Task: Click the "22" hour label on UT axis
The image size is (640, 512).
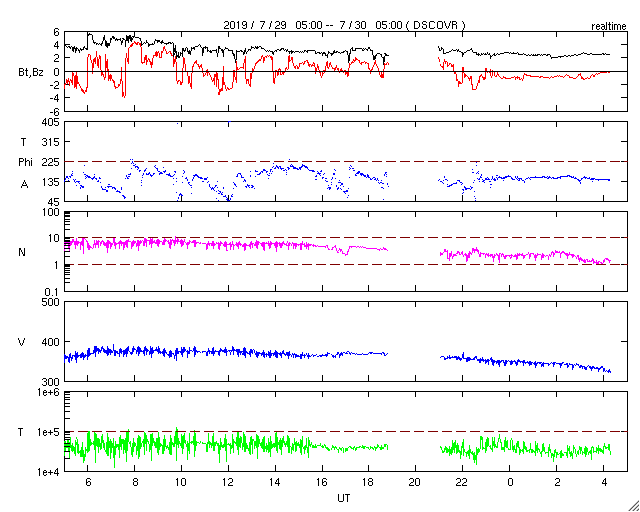Action: (x=462, y=482)
